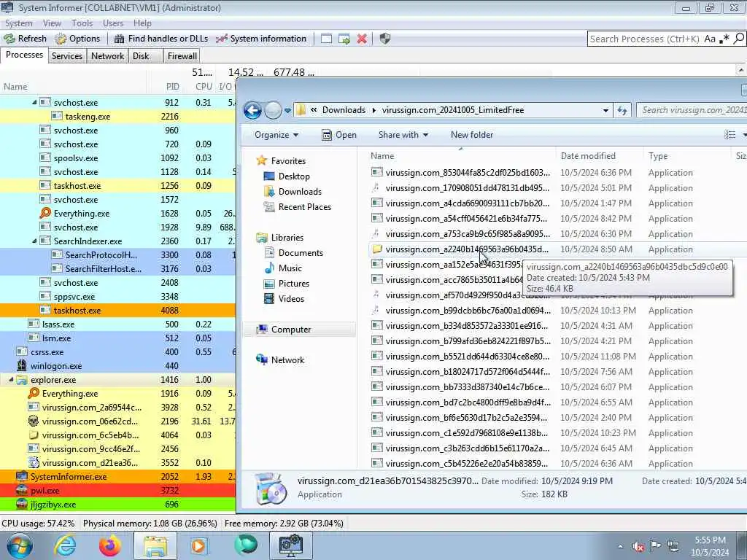Viewport: 747px width, 560px height.
Task: Select the winlogon.exe process icon
Action: 22,366
